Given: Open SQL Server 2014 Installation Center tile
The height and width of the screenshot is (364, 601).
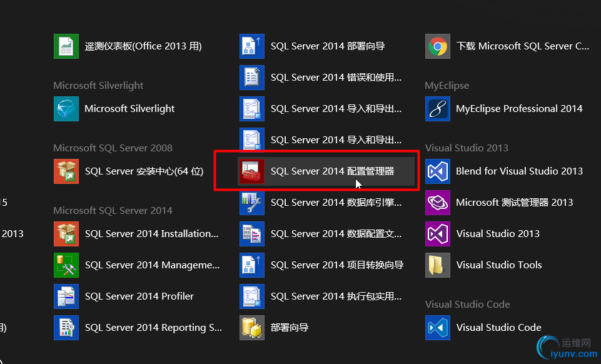Looking at the screenshot, I should (137, 234).
